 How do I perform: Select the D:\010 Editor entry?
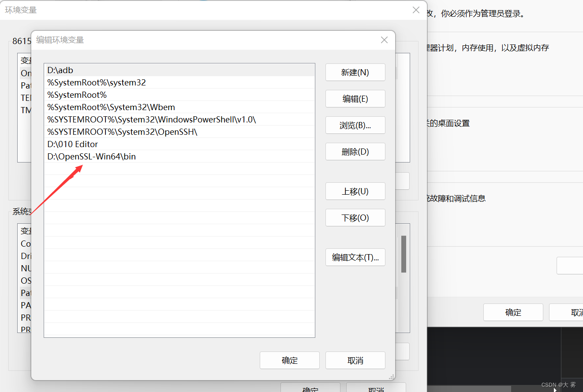tap(179, 144)
